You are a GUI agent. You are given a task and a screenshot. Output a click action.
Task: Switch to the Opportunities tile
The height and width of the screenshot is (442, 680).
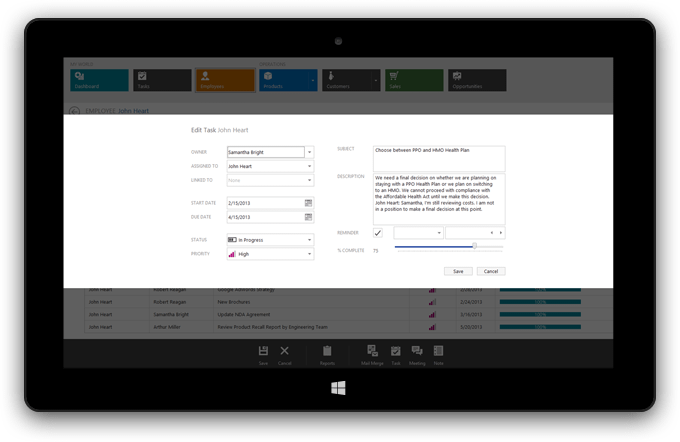click(x=477, y=80)
